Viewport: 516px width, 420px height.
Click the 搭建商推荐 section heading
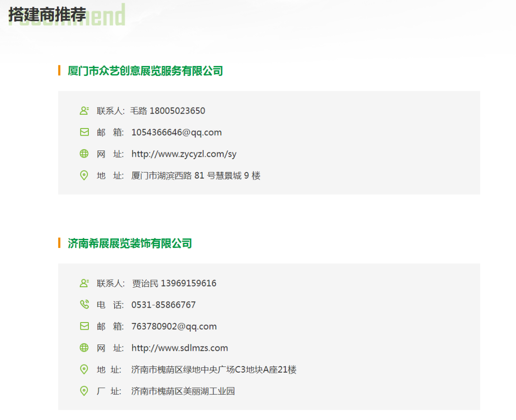pos(47,15)
